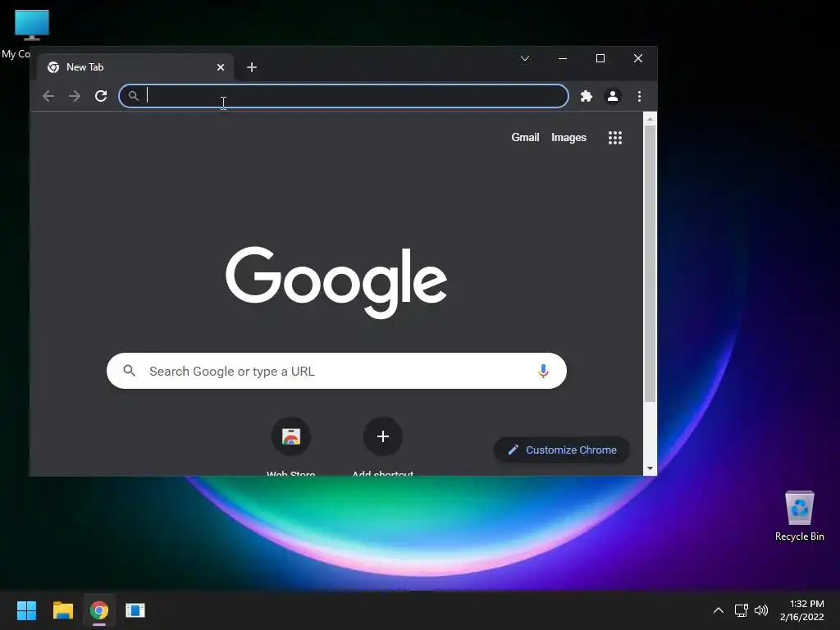Minimize the Chrome window
Viewport: 840px width, 630px height.
click(x=563, y=58)
